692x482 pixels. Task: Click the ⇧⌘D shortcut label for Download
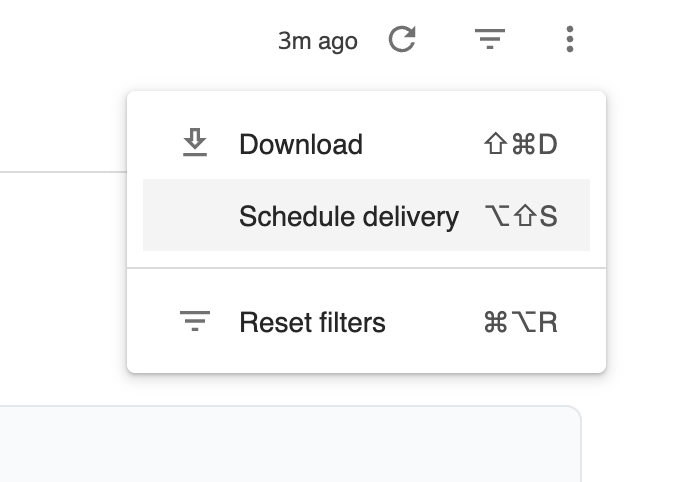[x=521, y=144]
